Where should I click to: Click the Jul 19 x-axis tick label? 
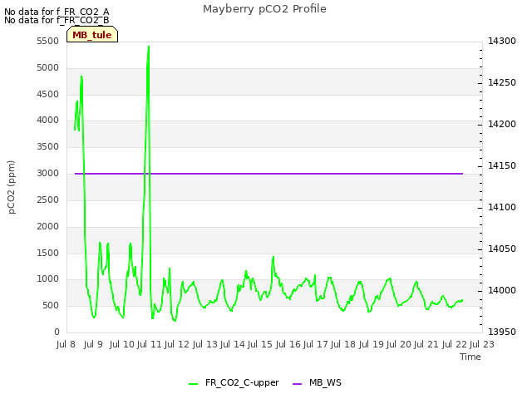372,345
